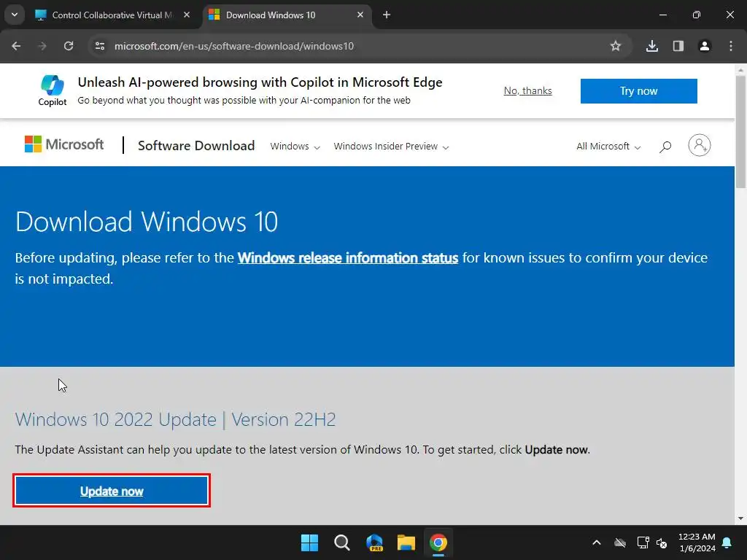This screenshot has width=747, height=560.
Task: Open tab search dropdown arrow
Action: coord(15,15)
